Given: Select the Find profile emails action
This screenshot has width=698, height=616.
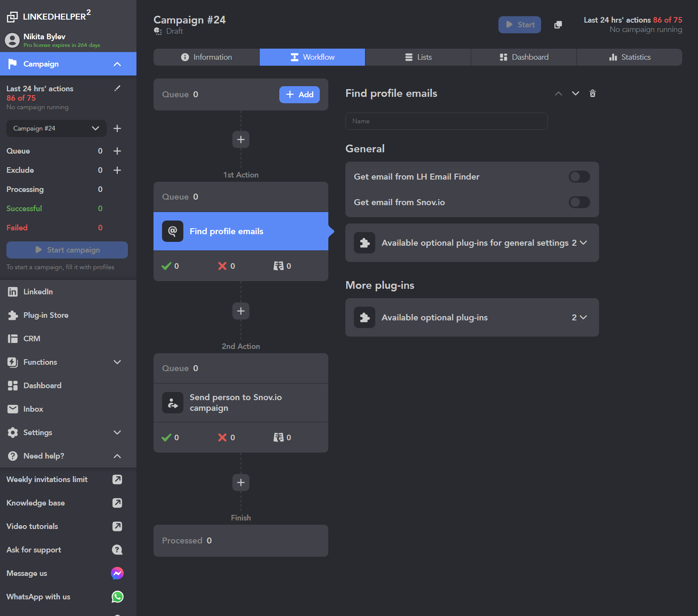Looking at the screenshot, I should [241, 231].
